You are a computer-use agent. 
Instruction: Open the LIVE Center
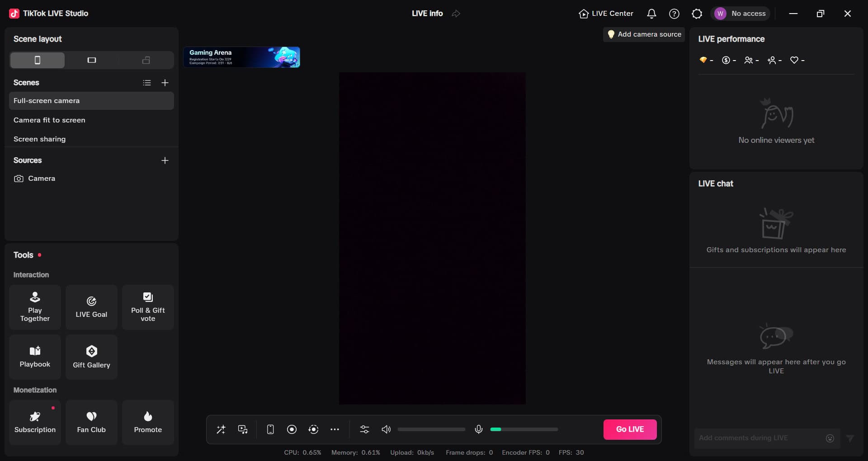click(605, 14)
